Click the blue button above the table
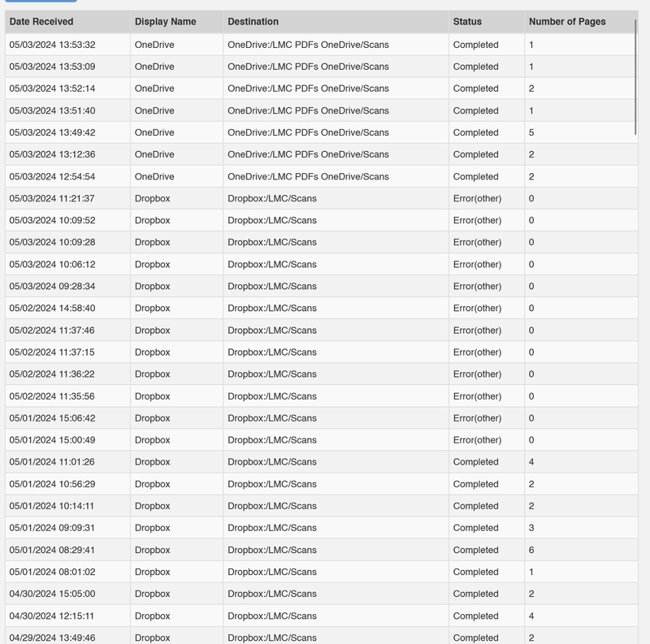The height and width of the screenshot is (644, 650). point(39,3)
